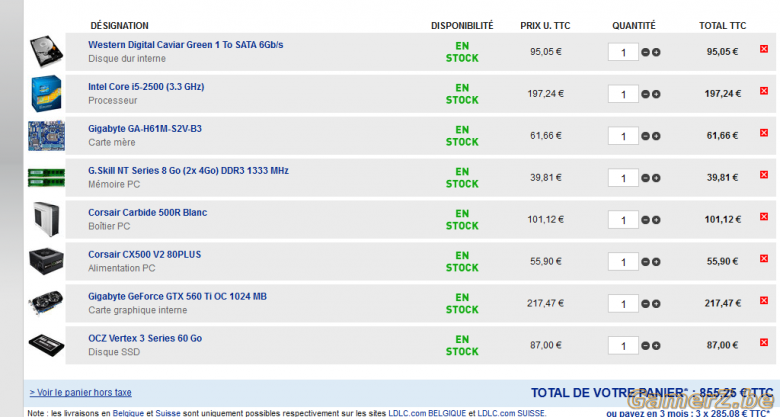This screenshot has width=780, height=417.
Task: Click the PRIX U. TTC column header
Action: coord(545,26)
